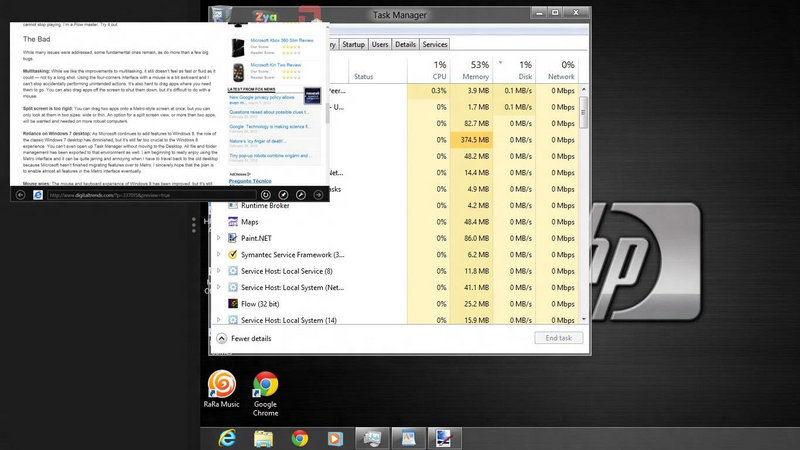Image resolution: width=800 pixels, height=450 pixels.
Task: Click the browser back arrow button
Action: (20, 194)
